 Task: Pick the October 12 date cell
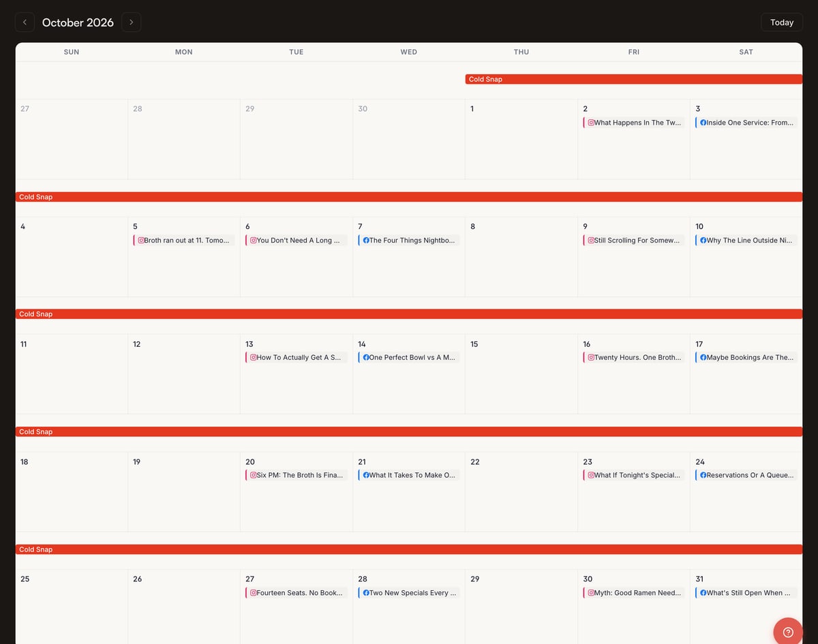(184, 375)
